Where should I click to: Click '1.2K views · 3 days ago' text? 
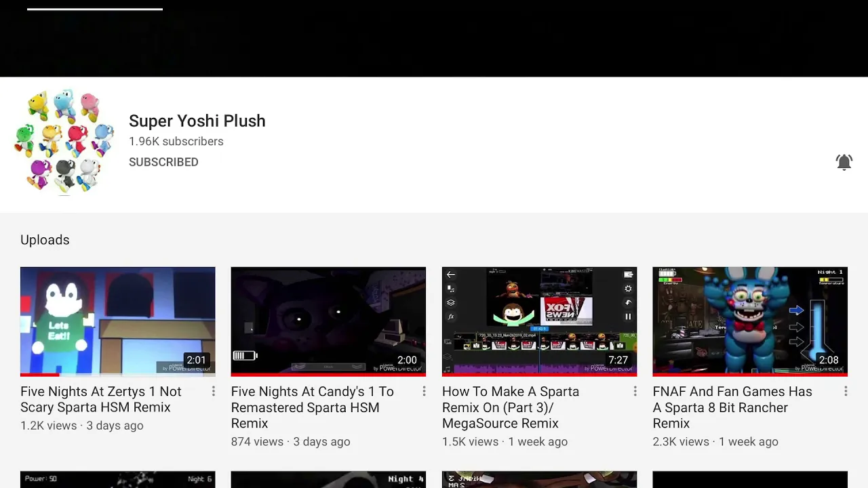pos(81,426)
